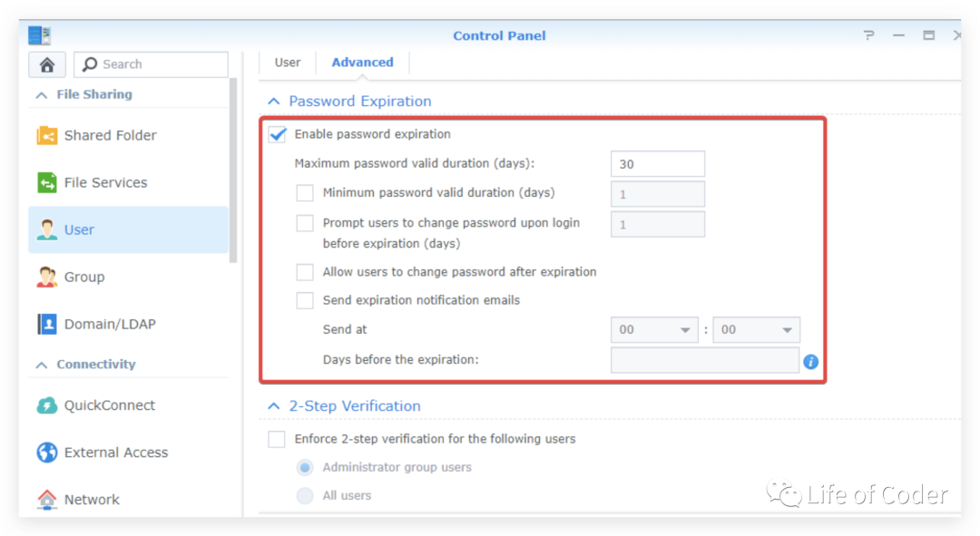Open Domain/LDAP via its icon

click(x=47, y=324)
